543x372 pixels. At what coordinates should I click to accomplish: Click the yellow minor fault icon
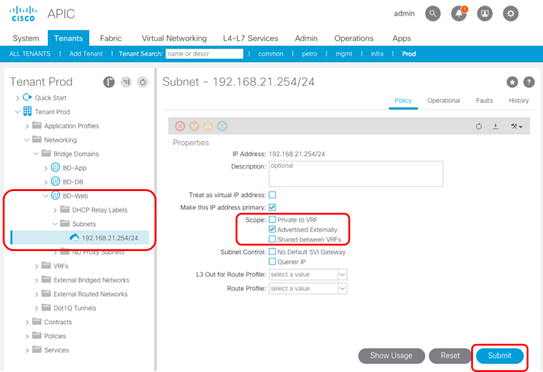(208, 126)
